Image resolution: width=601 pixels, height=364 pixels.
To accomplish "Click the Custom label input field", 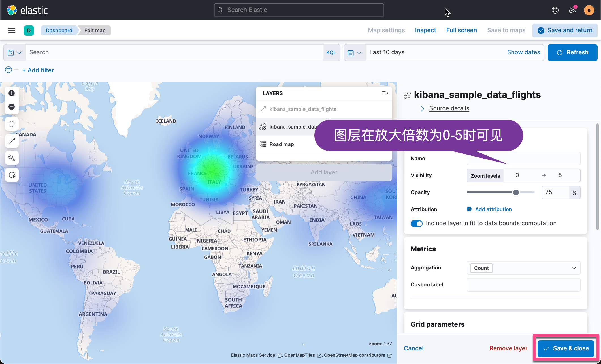I will pos(523,285).
